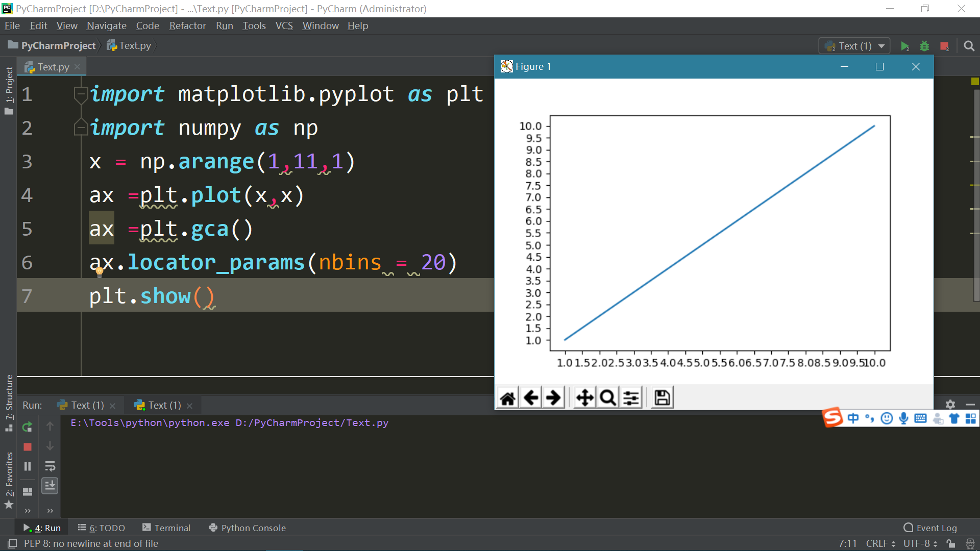Select the Pan axes tool in Figure toolbar

pyautogui.click(x=584, y=398)
